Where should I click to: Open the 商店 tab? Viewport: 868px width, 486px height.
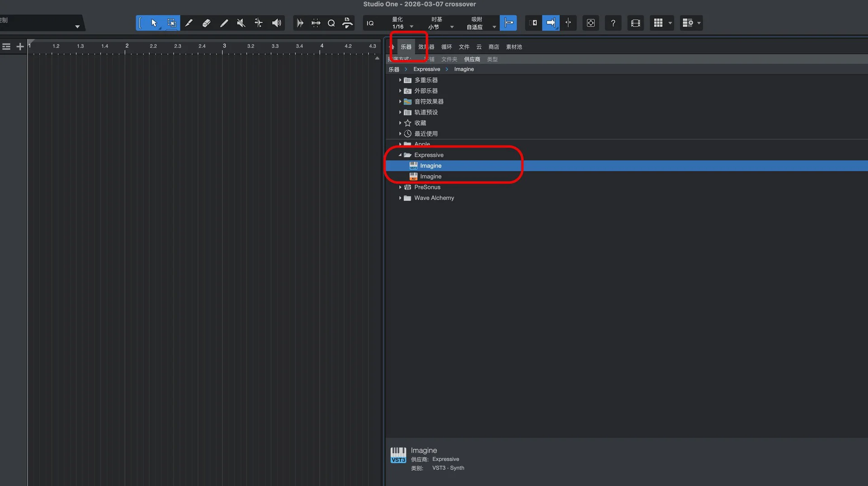tap(493, 47)
